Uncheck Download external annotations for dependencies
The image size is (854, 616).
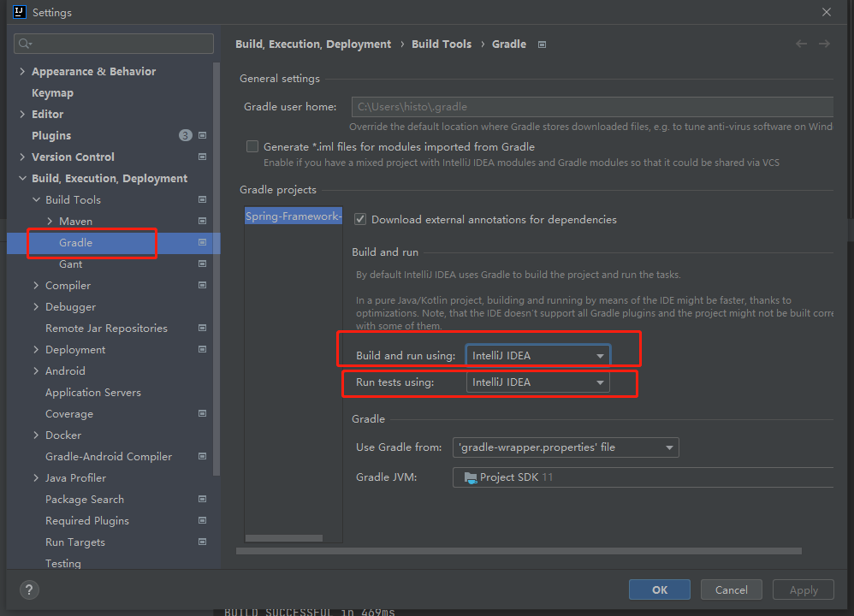360,220
